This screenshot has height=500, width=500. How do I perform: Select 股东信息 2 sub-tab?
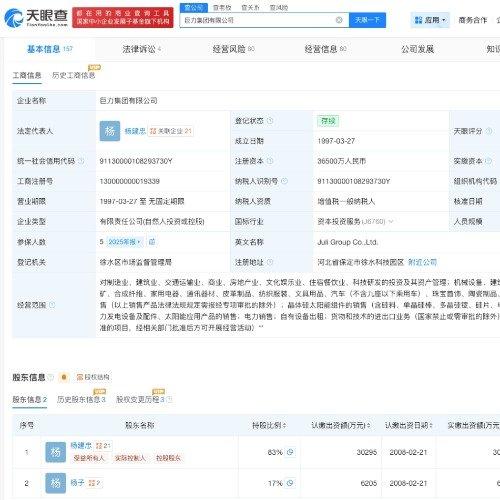pyautogui.click(x=30, y=399)
